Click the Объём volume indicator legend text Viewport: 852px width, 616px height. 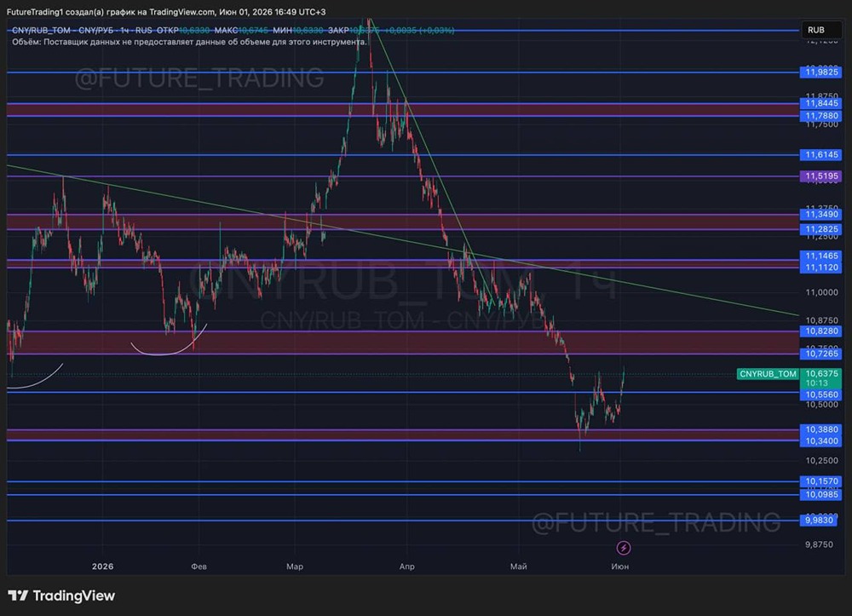click(189, 42)
